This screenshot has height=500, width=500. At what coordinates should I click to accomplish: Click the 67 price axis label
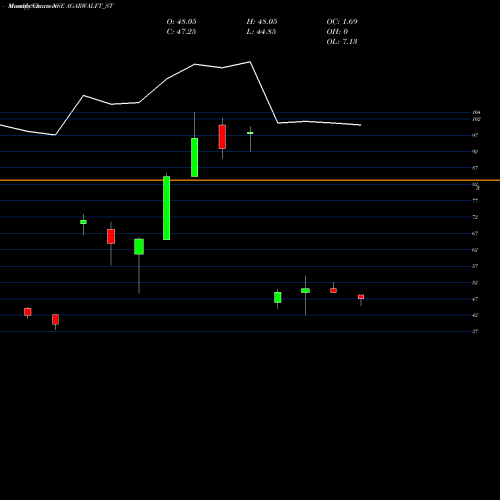click(x=475, y=233)
